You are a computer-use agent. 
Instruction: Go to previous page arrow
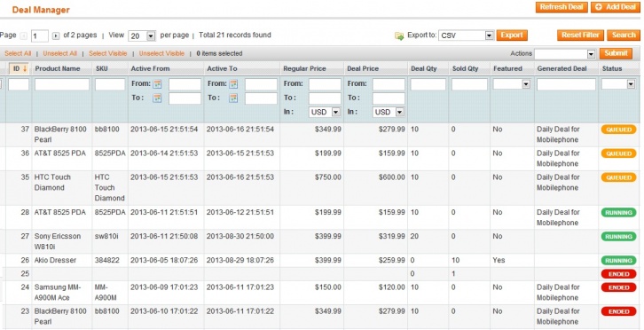tap(24, 35)
